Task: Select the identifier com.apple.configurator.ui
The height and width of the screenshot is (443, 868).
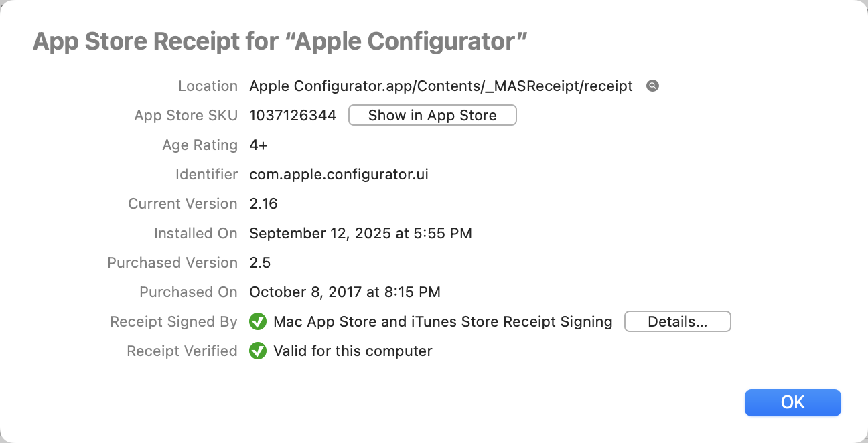Action: 338,174
